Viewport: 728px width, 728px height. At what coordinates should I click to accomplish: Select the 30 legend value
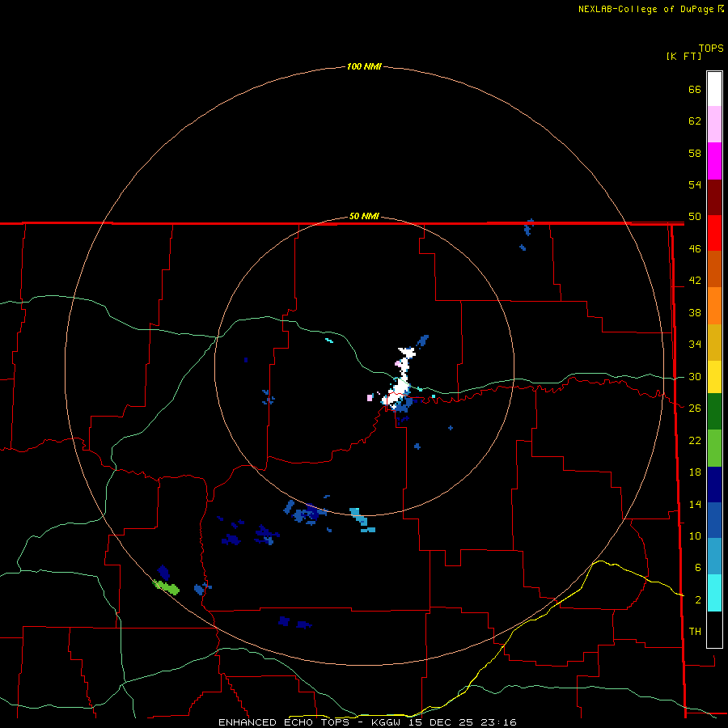click(x=695, y=376)
